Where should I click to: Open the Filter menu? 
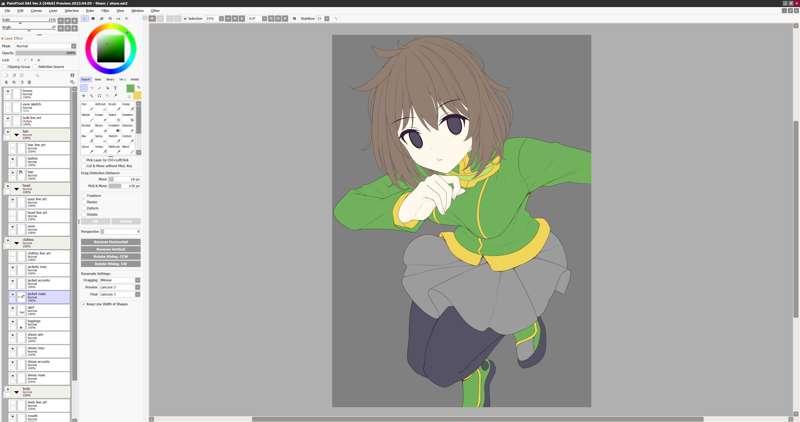coord(105,11)
